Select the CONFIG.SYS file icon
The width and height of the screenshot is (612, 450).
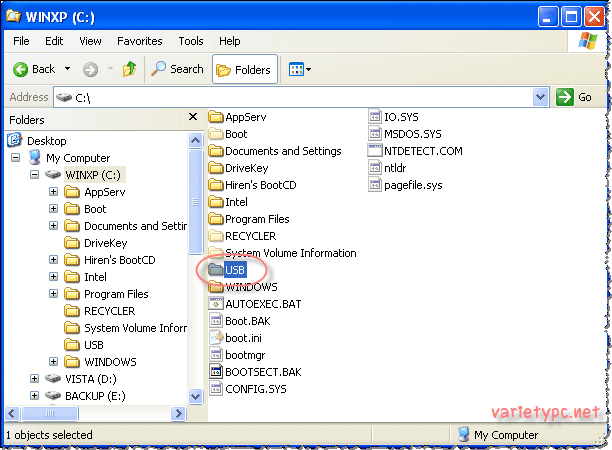216,389
